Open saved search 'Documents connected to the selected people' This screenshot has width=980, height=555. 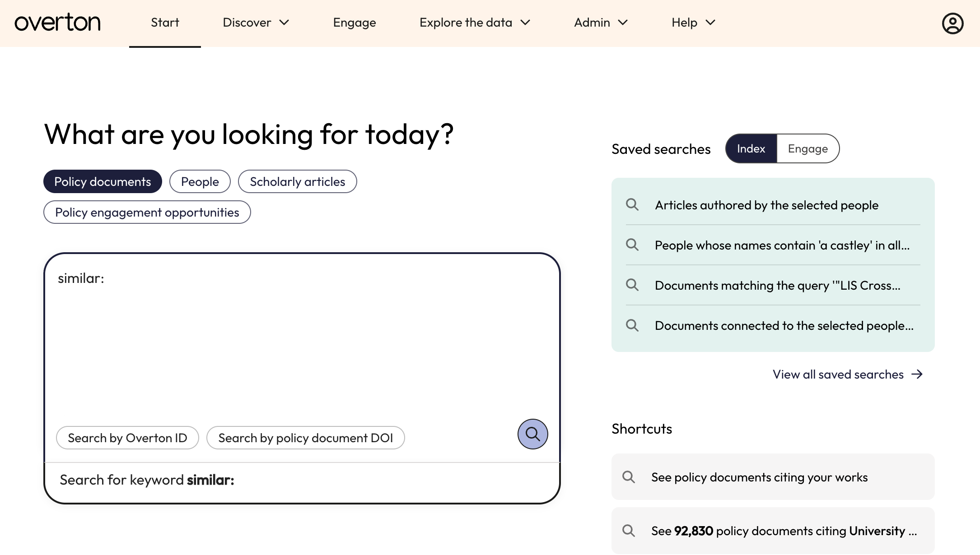(x=773, y=325)
